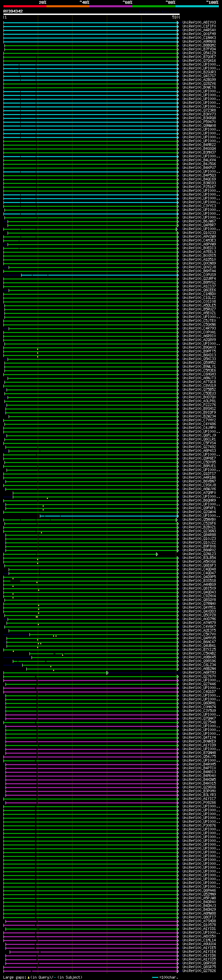The width and height of the screenshot is (222, 980).
Task: Click label UniRef100_Q9FKF1
Action: coord(199,508)
